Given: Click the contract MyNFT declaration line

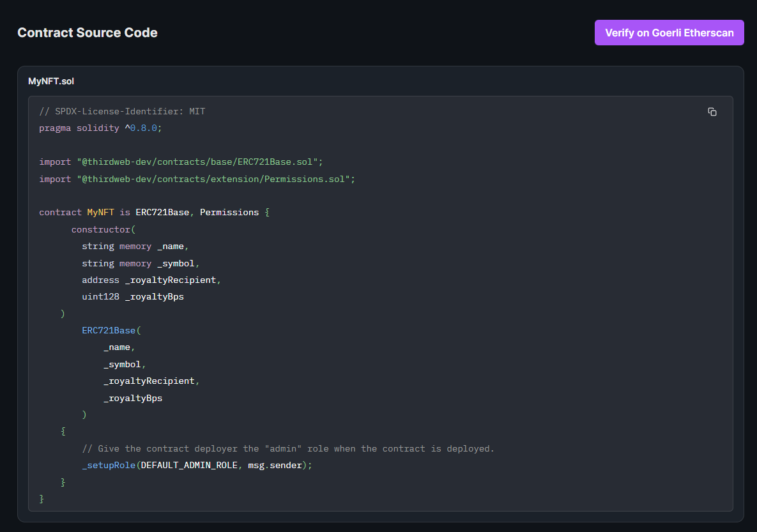Looking at the screenshot, I should (x=155, y=213).
